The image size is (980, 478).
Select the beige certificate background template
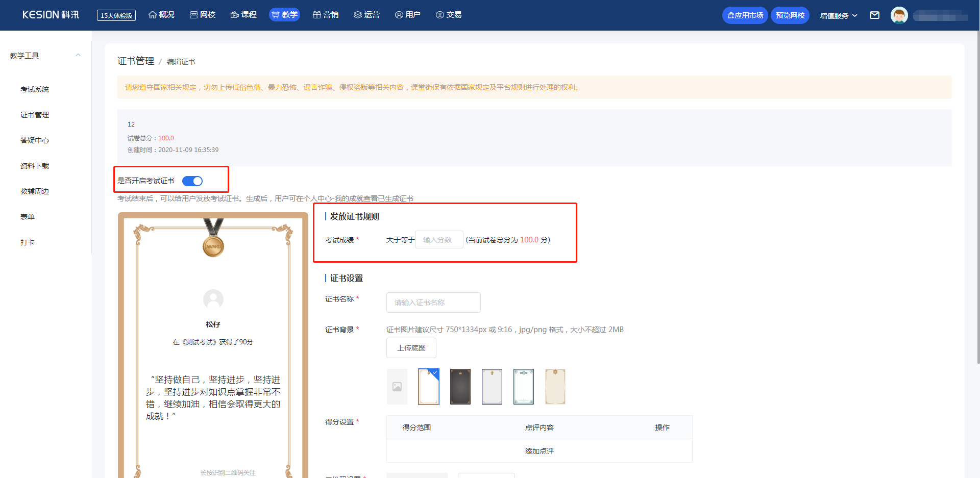(x=555, y=387)
